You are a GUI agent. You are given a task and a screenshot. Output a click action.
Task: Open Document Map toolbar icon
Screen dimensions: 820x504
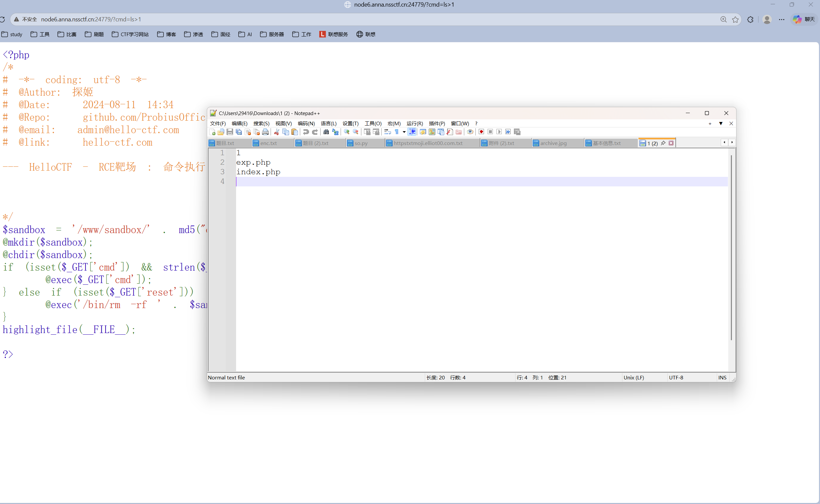pyautogui.click(x=432, y=132)
